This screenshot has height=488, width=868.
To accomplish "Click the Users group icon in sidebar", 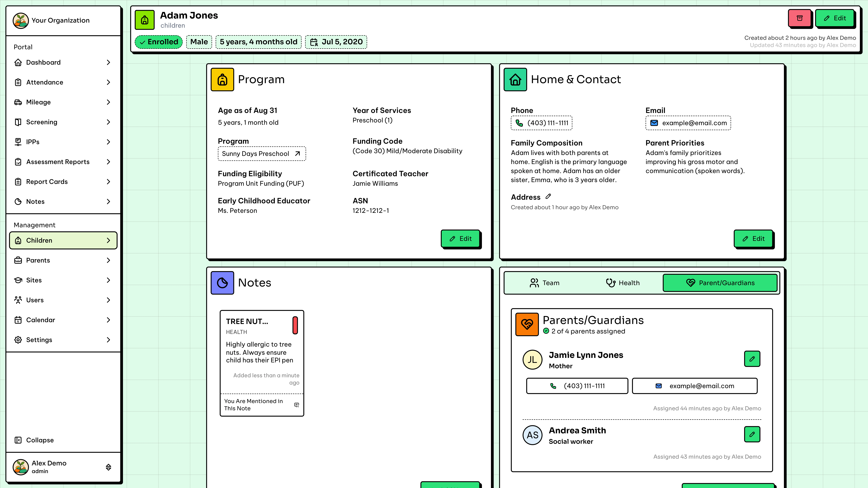I will pyautogui.click(x=18, y=300).
